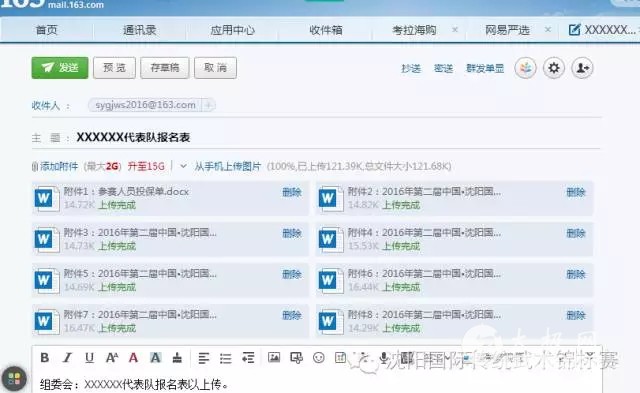Open the font size tool
The image size is (640, 393).
tap(111, 358)
